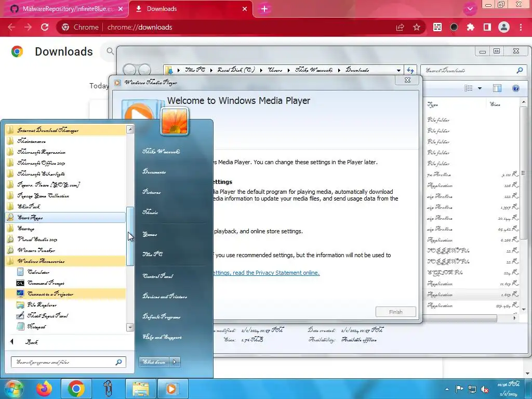532x399 pixels.
Task: Open the Shut down options arrow
Action: pyautogui.click(x=175, y=362)
